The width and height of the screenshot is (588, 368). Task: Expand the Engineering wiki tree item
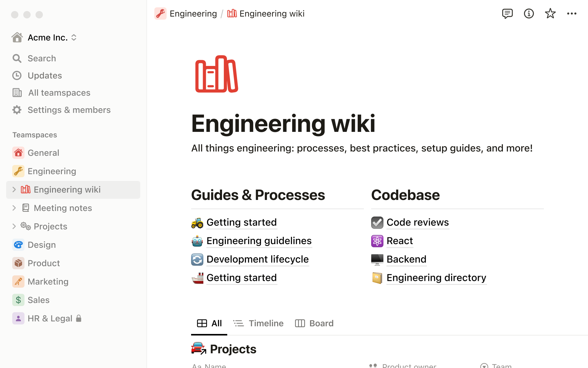point(13,190)
